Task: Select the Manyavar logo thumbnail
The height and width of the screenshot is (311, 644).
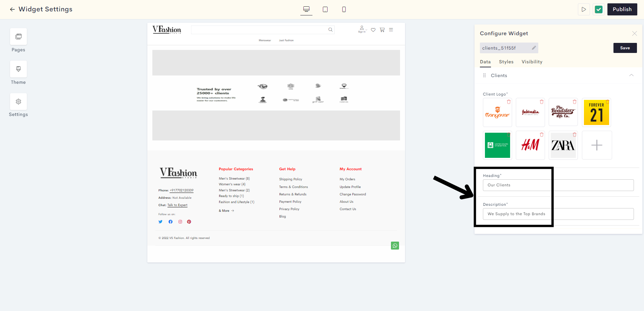Action: pyautogui.click(x=497, y=113)
